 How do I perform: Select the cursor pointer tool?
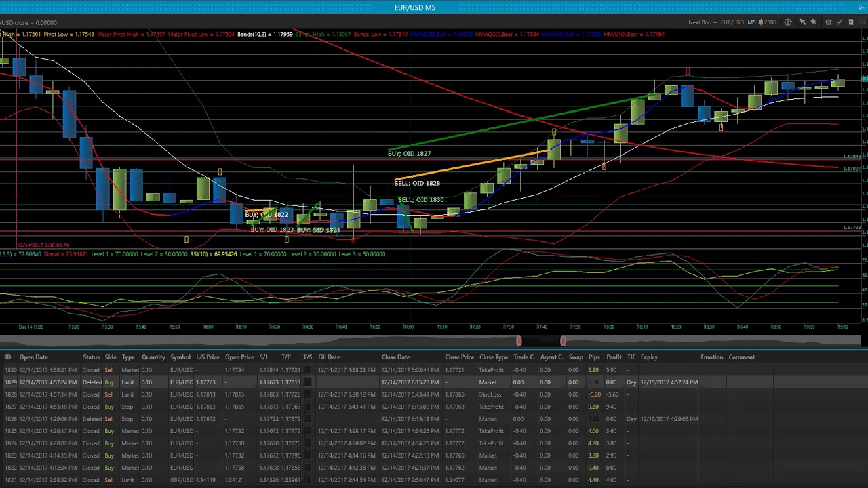tap(802, 22)
